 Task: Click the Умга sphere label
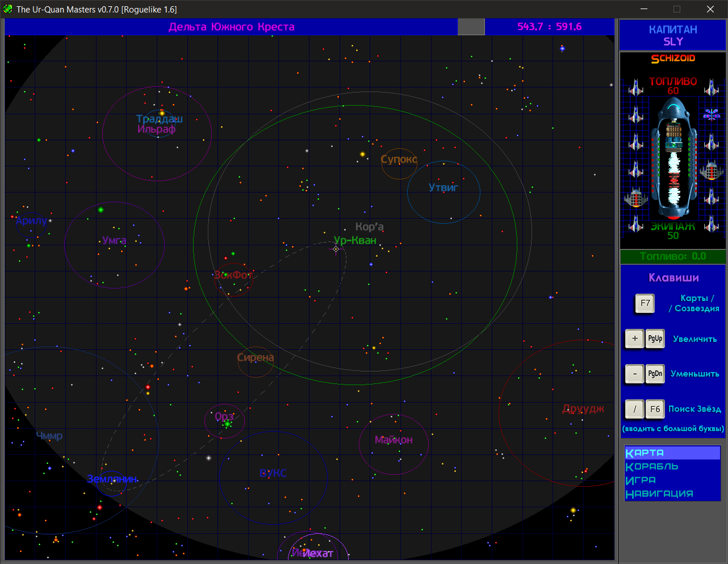coord(114,240)
